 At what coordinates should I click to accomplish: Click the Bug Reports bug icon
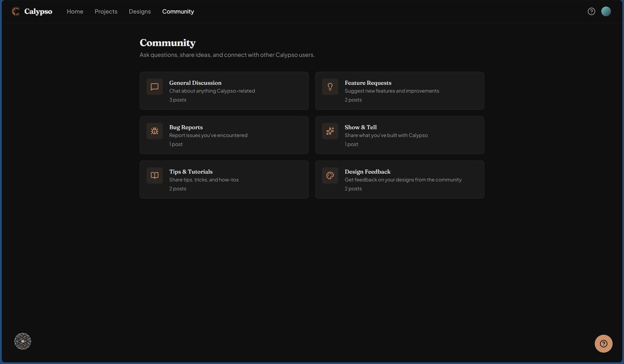[154, 131]
